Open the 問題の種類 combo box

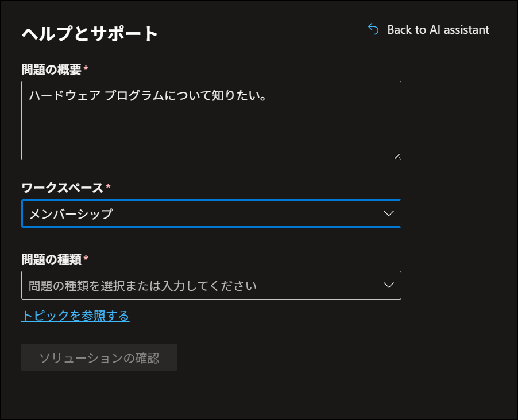coord(211,285)
